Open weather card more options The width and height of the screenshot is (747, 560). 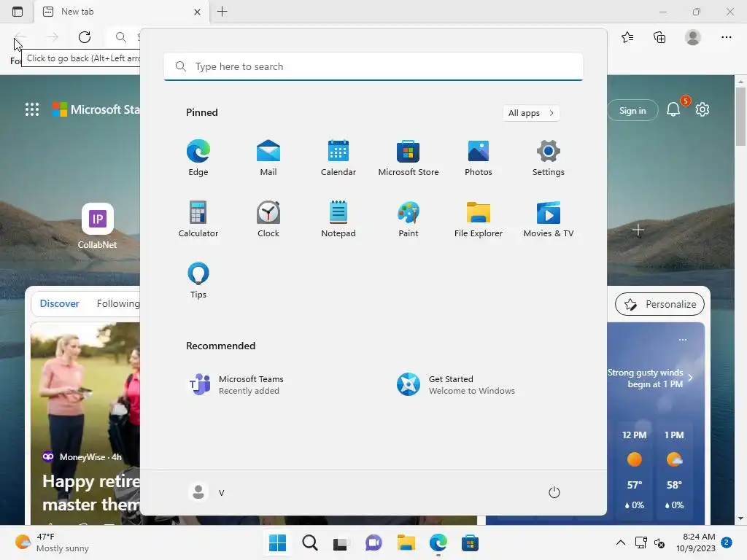(683, 340)
